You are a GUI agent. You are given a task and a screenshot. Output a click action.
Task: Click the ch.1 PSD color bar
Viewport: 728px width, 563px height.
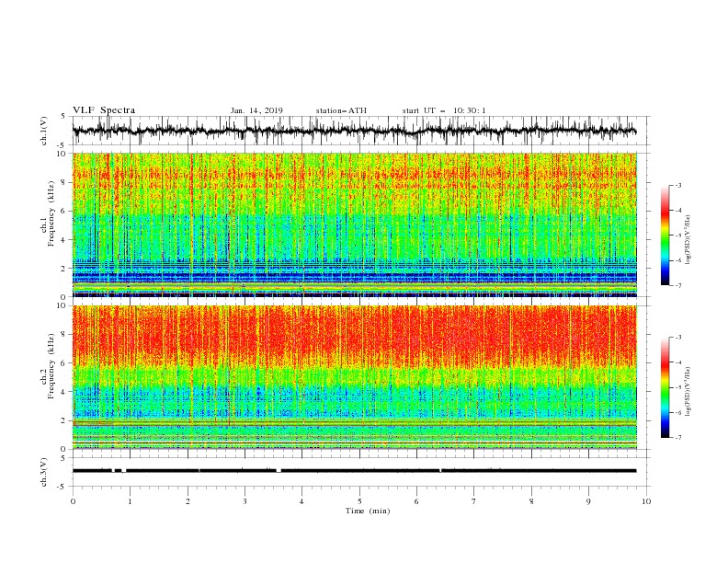pos(665,236)
